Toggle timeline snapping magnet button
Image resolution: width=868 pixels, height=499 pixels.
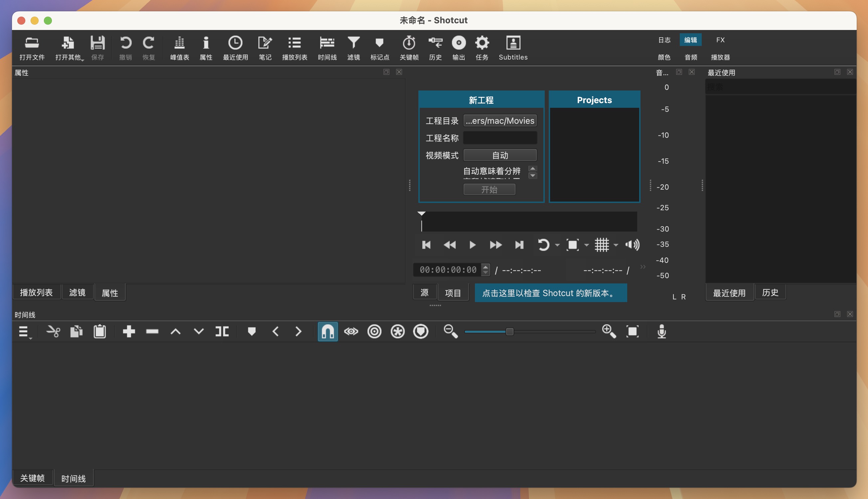point(328,331)
